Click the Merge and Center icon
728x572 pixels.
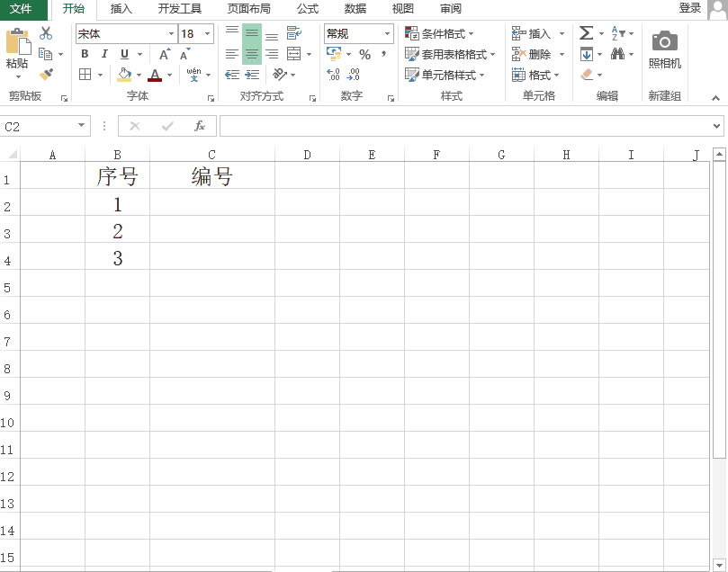[x=294, y=54]
